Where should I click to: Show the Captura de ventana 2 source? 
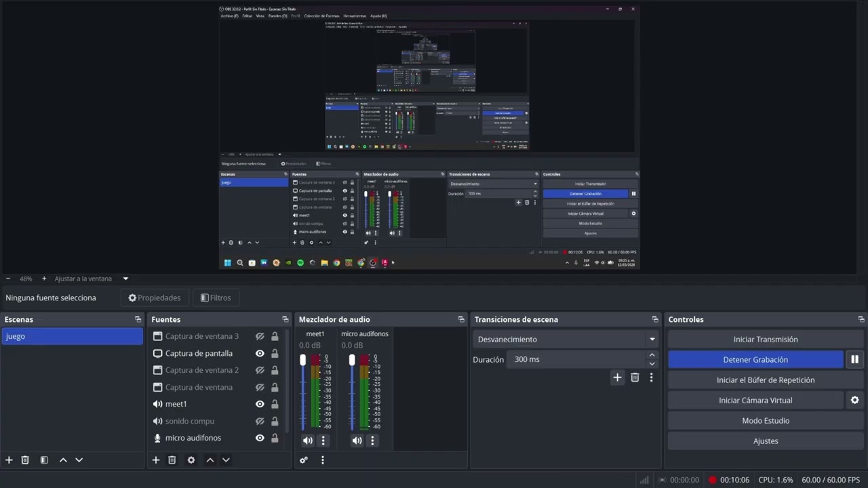coord(260,370)
